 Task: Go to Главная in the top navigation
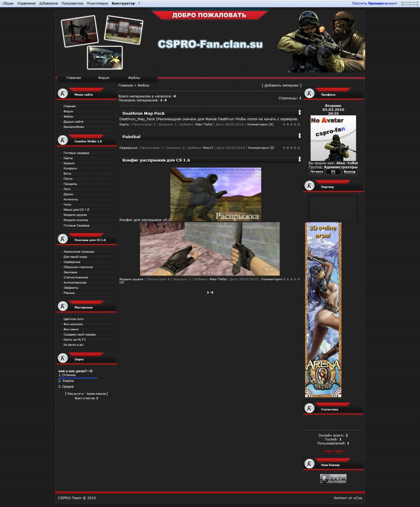tap(74, 78)
